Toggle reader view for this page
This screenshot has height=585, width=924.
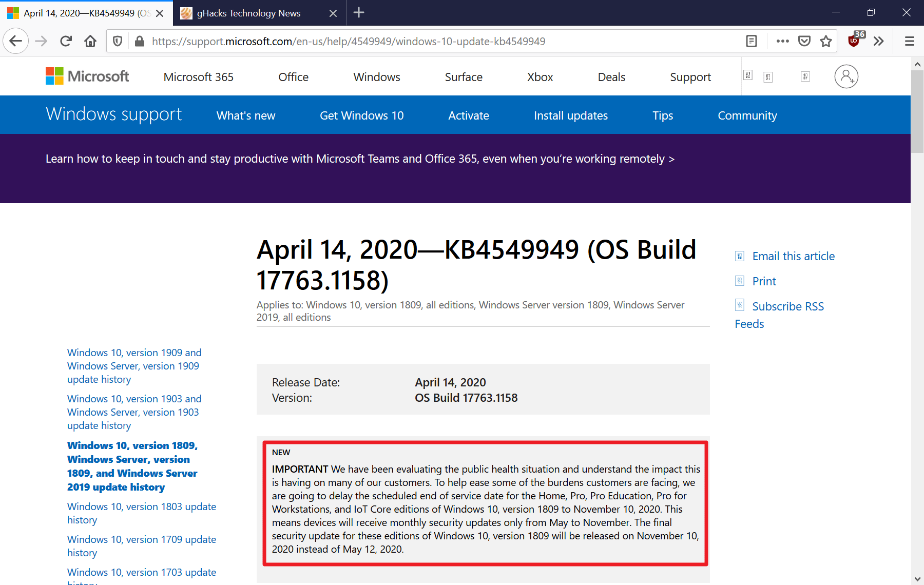pyautogui.click(x=752, y=41)
